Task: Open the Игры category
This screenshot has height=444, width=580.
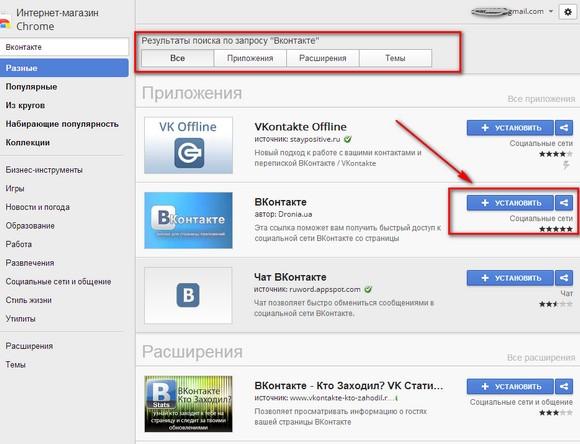Action: click(15, 189)
